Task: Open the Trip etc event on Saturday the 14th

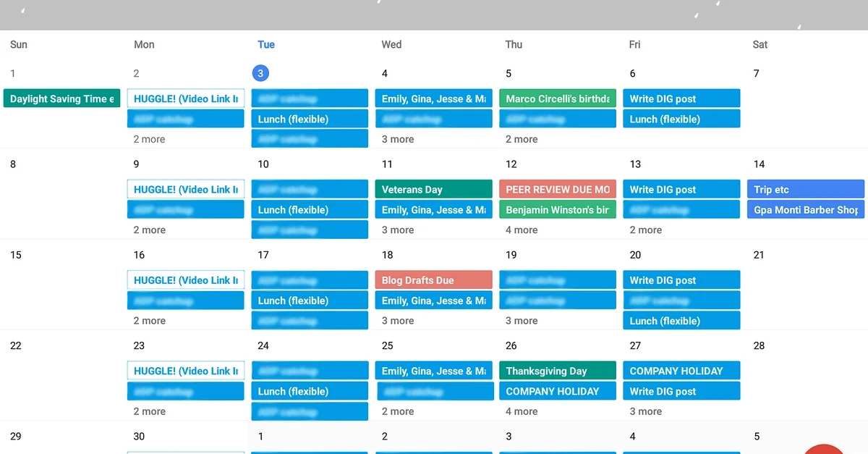Action: tap(805, 189)
